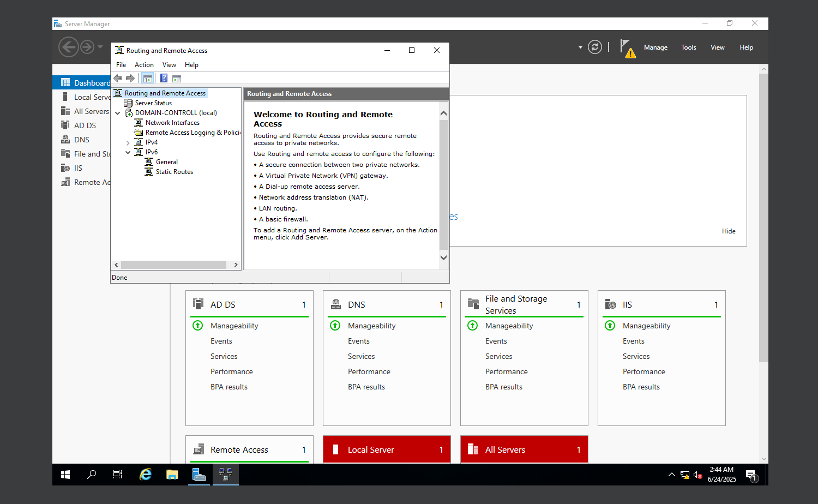Click the back arrow in Routing and Remote Access toolbar
Viewport: 818px width, 504px height.
[x=118, y=79]
